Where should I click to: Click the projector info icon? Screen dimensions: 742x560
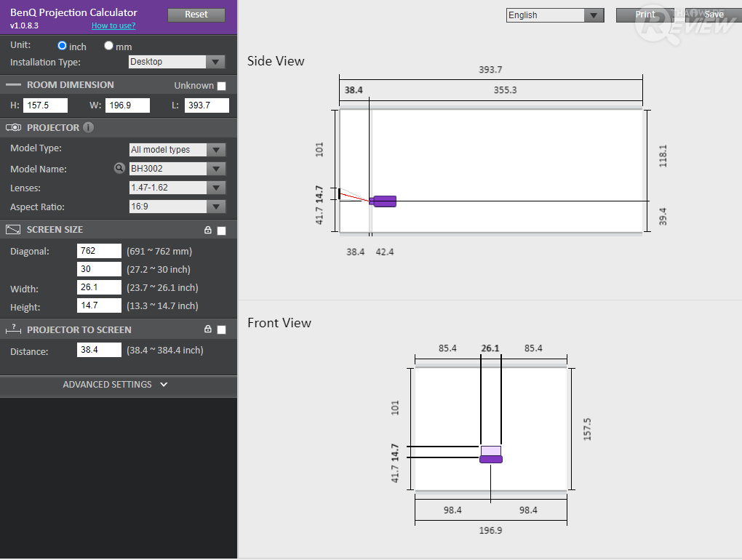(x=88, y=127)
